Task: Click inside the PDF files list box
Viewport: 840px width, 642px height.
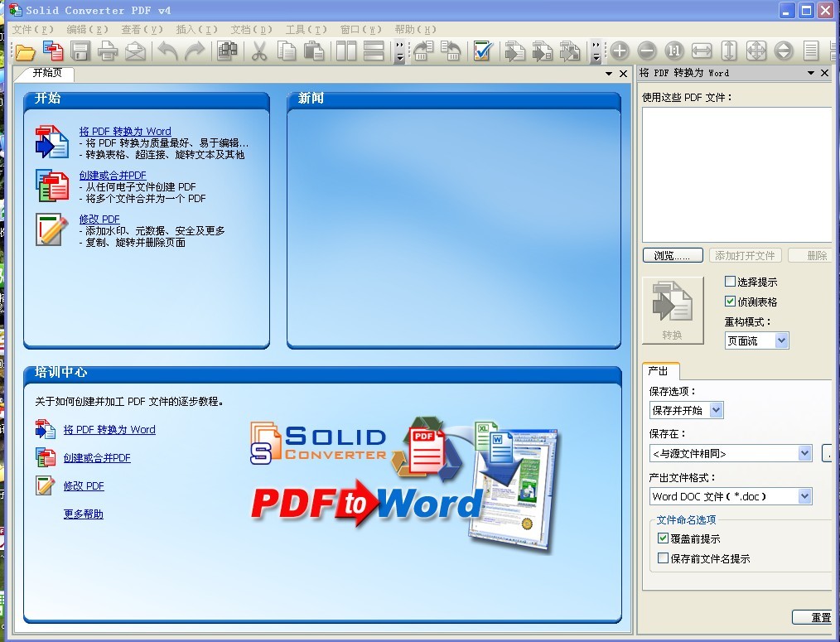Action: pos(736,175)
